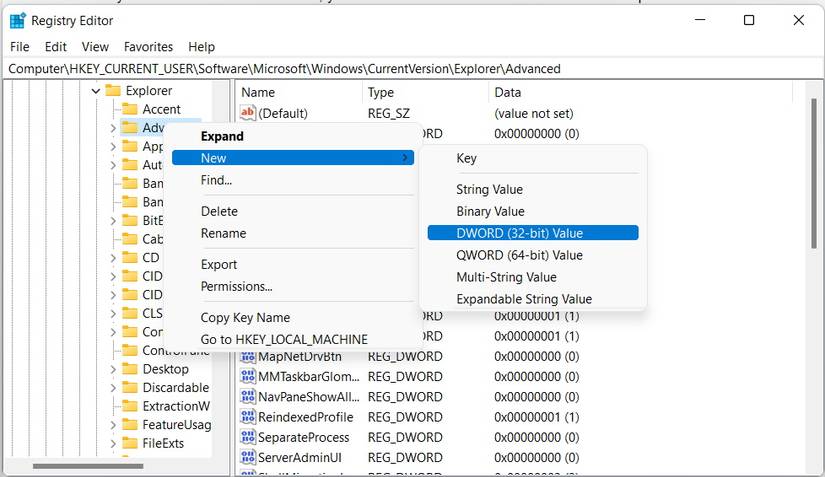
Task: Click the SeparateProcess DWORD icon
Action: (248, 437)
